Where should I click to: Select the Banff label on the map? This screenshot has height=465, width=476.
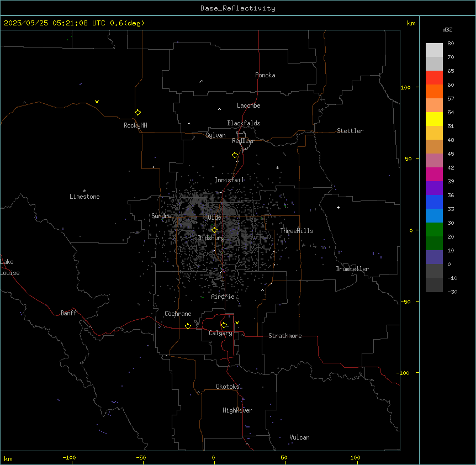coord(68,313)
